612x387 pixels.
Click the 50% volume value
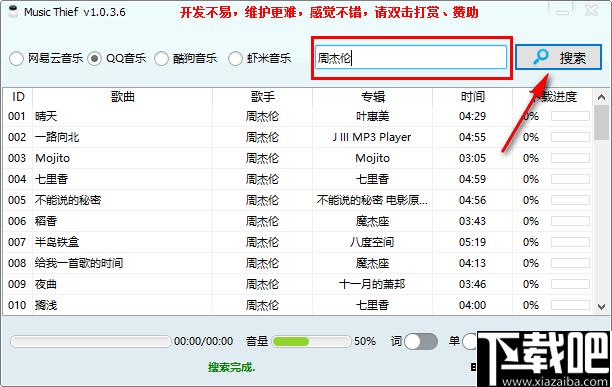click(x=365, y=341)
